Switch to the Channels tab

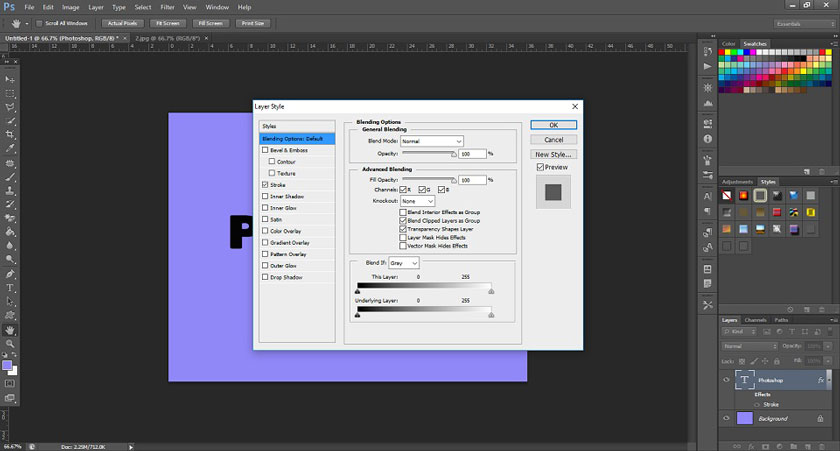(755, 320)
